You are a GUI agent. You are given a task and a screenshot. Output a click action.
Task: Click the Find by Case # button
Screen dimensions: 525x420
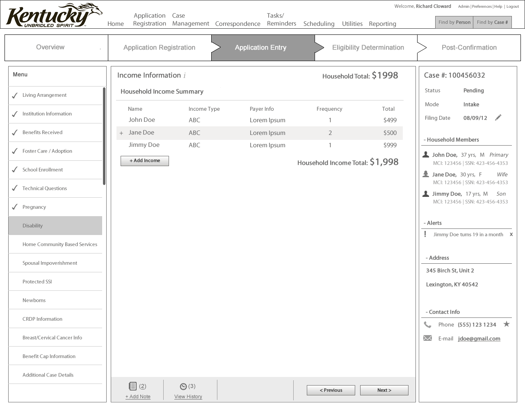(x=493, y=22)
